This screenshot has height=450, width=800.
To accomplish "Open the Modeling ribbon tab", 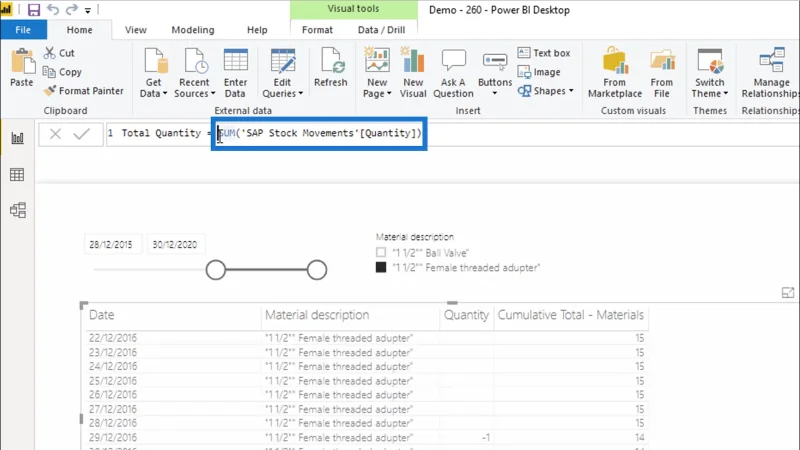I will pos(193,30).
